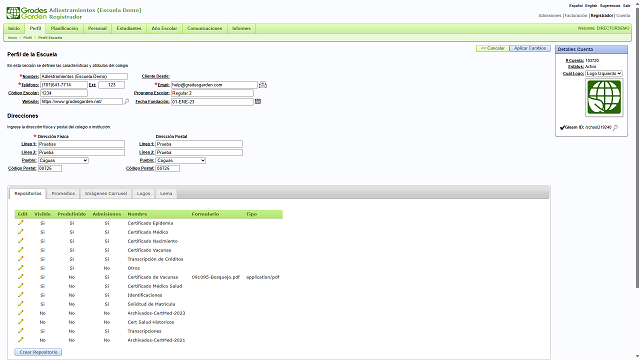Click Línea 2 field under Dirección Postal
The height and width of the screenshot is (360, 640).
pos(199,152)
